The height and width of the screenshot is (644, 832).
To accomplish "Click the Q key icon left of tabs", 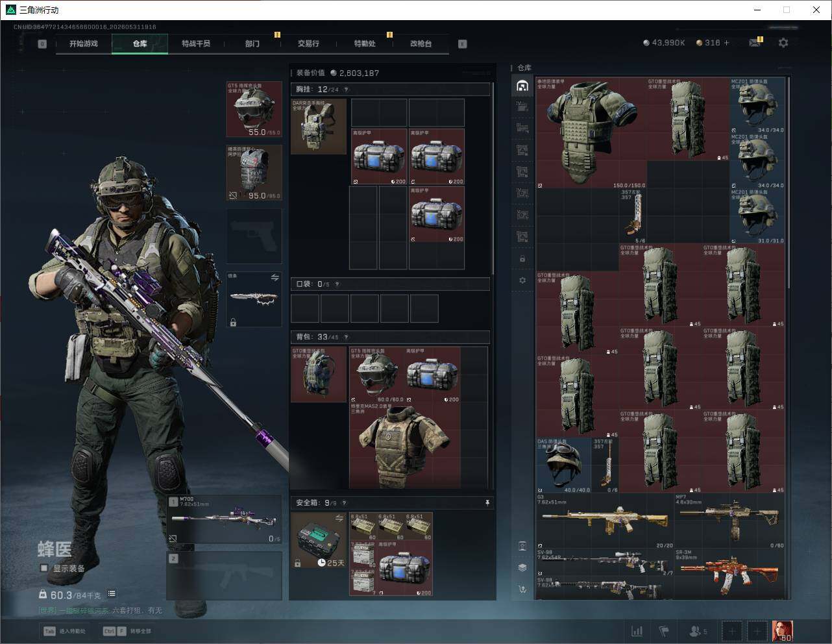I will tap(42, 44).
